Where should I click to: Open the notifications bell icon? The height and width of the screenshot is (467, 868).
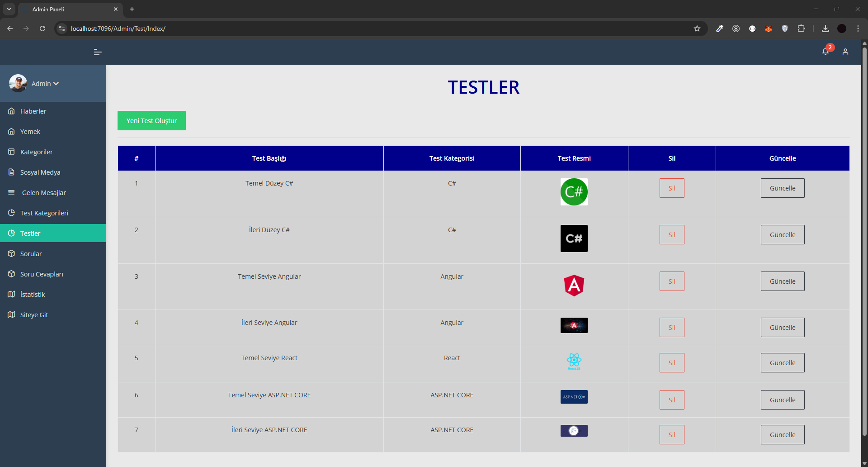[x=826, y=52]
